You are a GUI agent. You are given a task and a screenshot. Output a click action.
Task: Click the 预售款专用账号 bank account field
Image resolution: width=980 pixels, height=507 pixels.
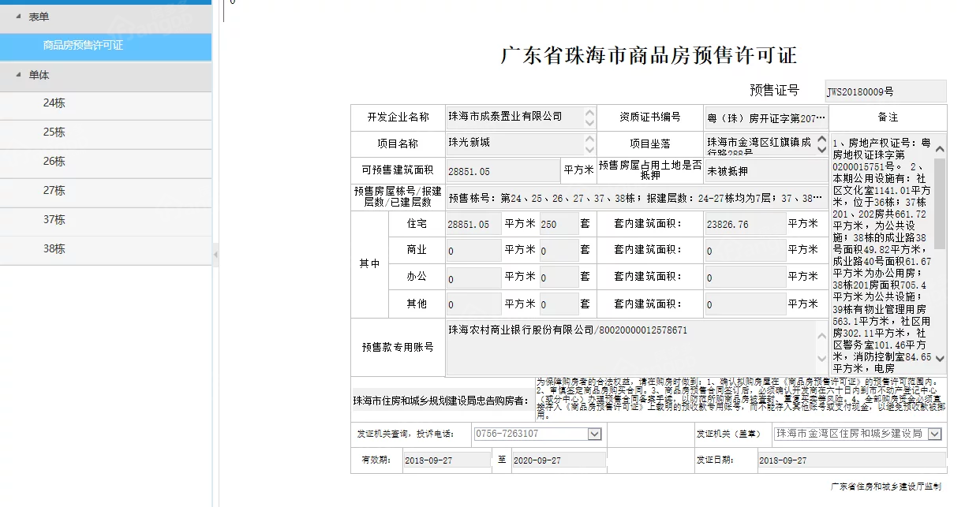click(x=638, y=347)
